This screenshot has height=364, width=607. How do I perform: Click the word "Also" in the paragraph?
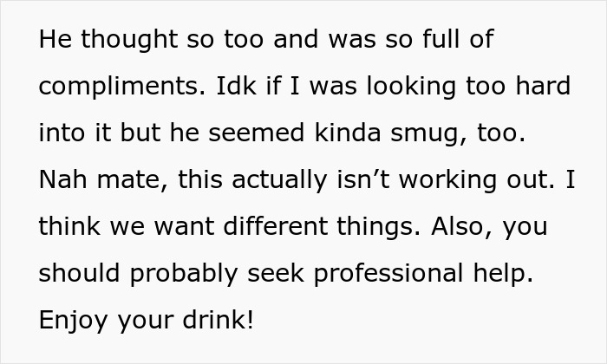click(x=452, y=226)
